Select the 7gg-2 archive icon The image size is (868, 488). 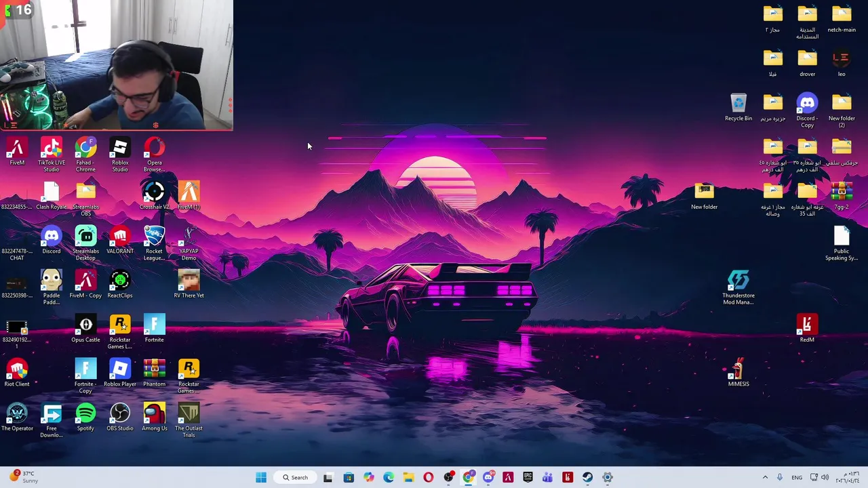point(842,196)
